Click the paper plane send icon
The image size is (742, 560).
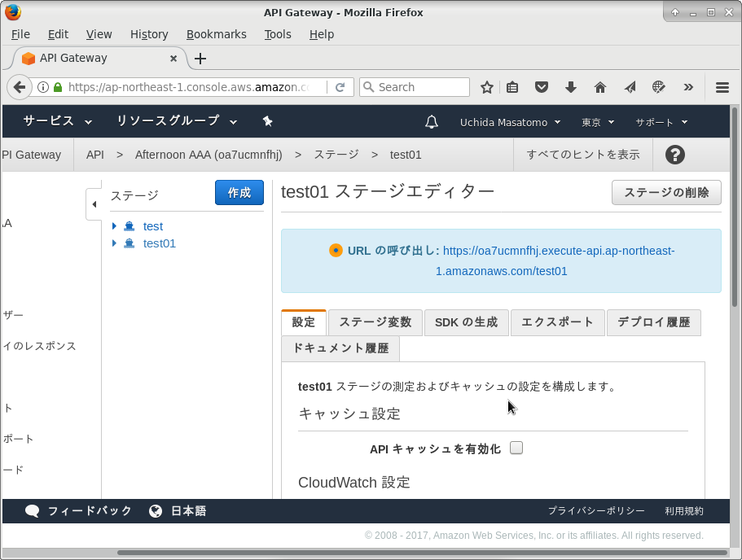click(630, 87)
